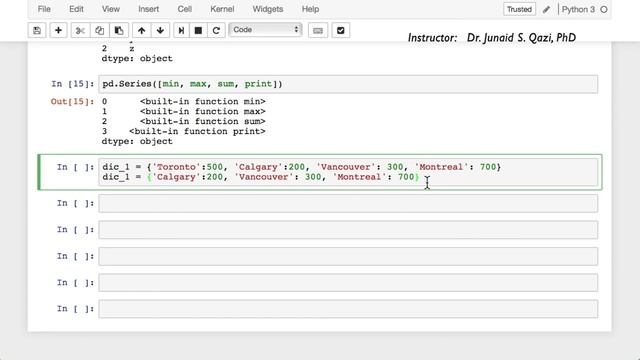640x360 pixels.
Task: Move selected cell up arrow
Action: click(142, 30)
